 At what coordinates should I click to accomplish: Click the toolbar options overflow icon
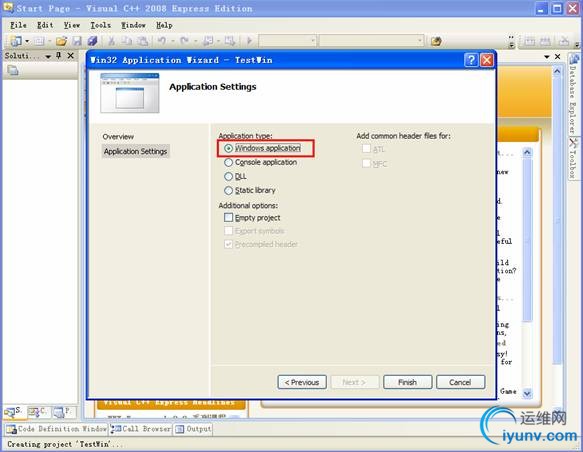pos(512,42)
